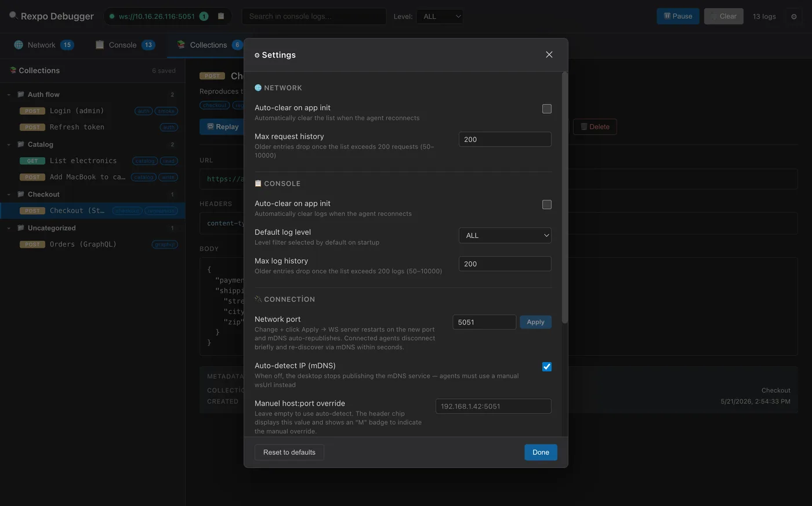Screen dimensions: 812x506
Task: Select the Checkout (St… request row
Action: pyautogui.click(x=93, y=211)
